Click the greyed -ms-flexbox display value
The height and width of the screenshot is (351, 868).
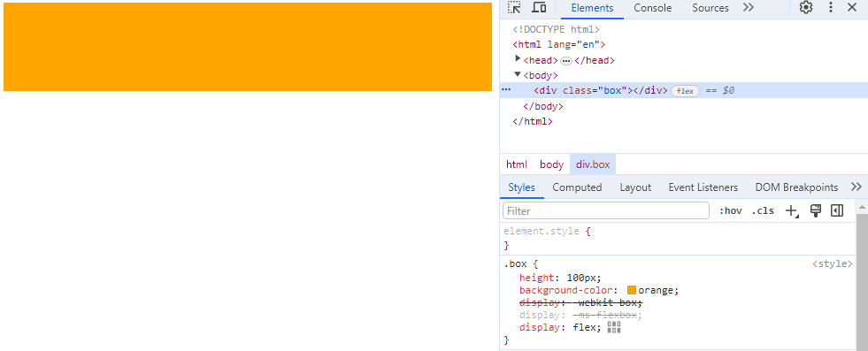[604, 316]
